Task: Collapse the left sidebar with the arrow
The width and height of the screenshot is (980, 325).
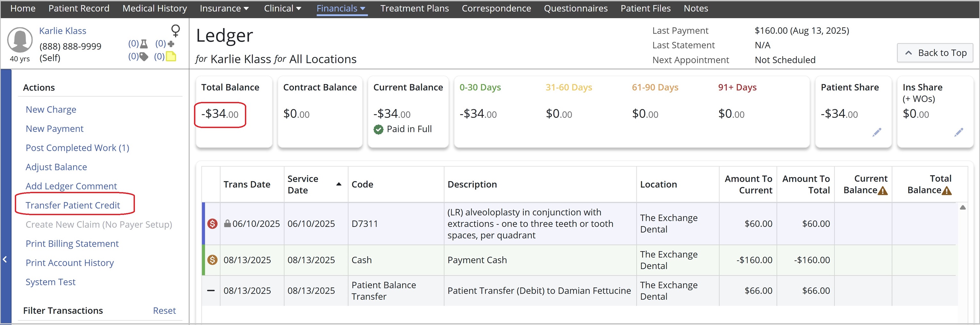Action: (x=5, y=259)
